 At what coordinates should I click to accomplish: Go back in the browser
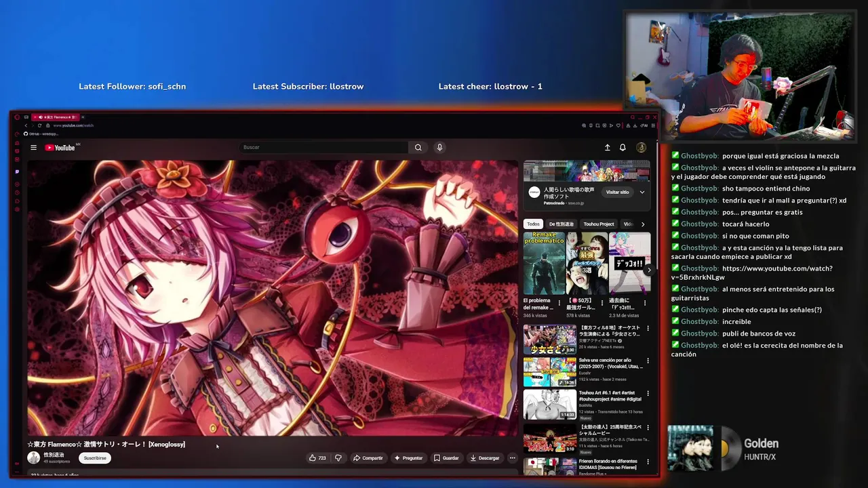click(x=26, y=125)
